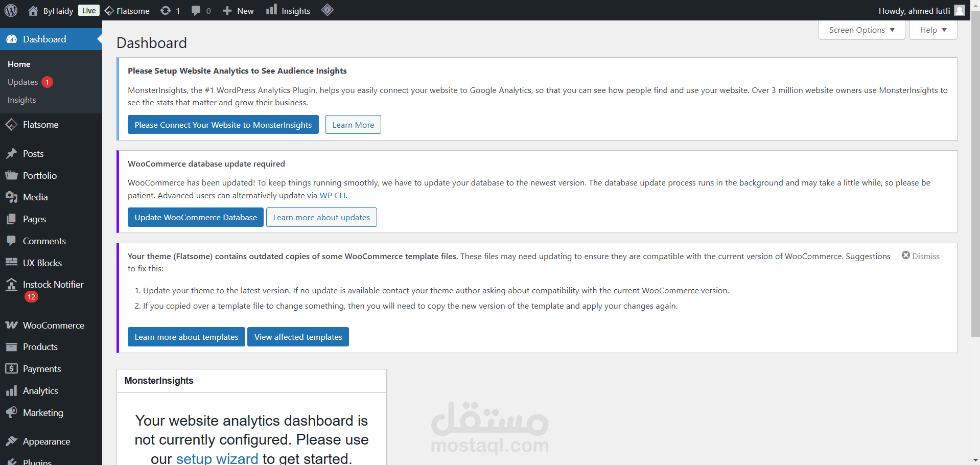Click the Comments bubble icon in the sidebar
Viewport: 980px width, 465px height.
coord(12,241)
